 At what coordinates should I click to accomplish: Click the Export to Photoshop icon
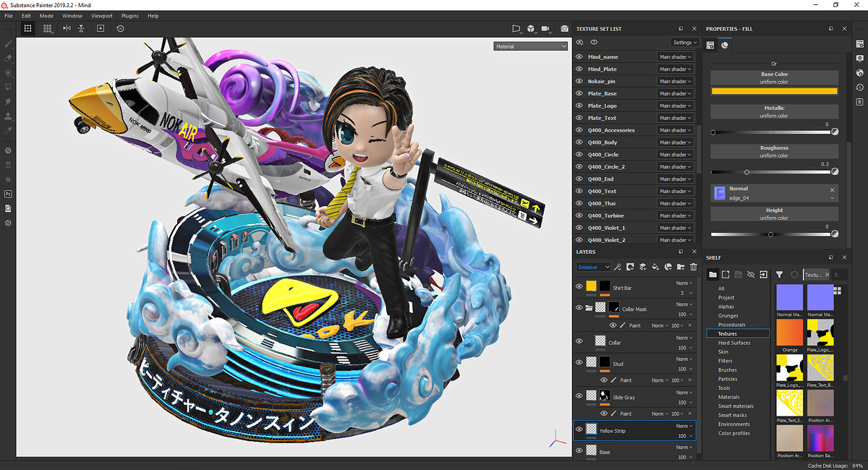coord(8,195)
